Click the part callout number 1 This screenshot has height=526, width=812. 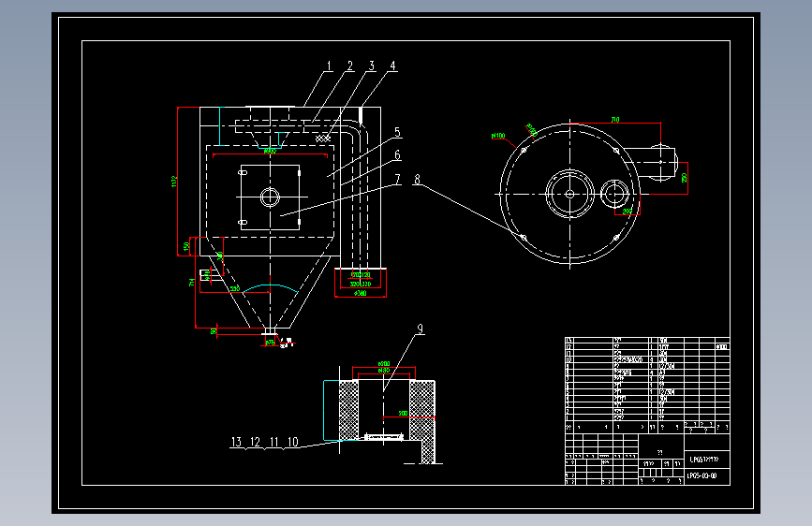[x=329, y=66]
